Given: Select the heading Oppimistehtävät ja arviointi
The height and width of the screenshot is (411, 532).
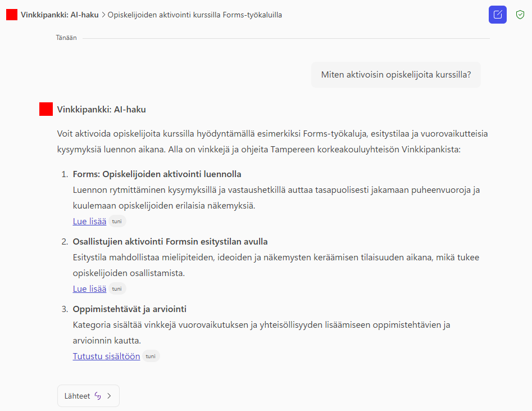Looking at the screenshot, I should tap(129, 309).
